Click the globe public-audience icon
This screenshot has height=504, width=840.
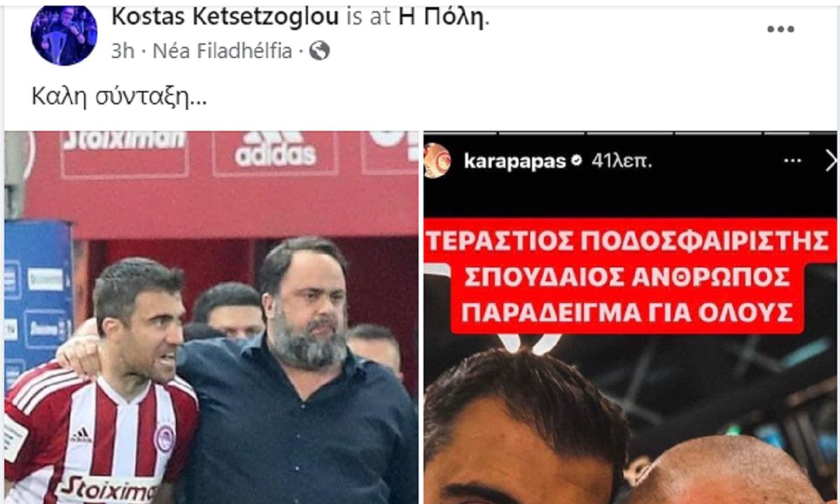coord(319,51)
